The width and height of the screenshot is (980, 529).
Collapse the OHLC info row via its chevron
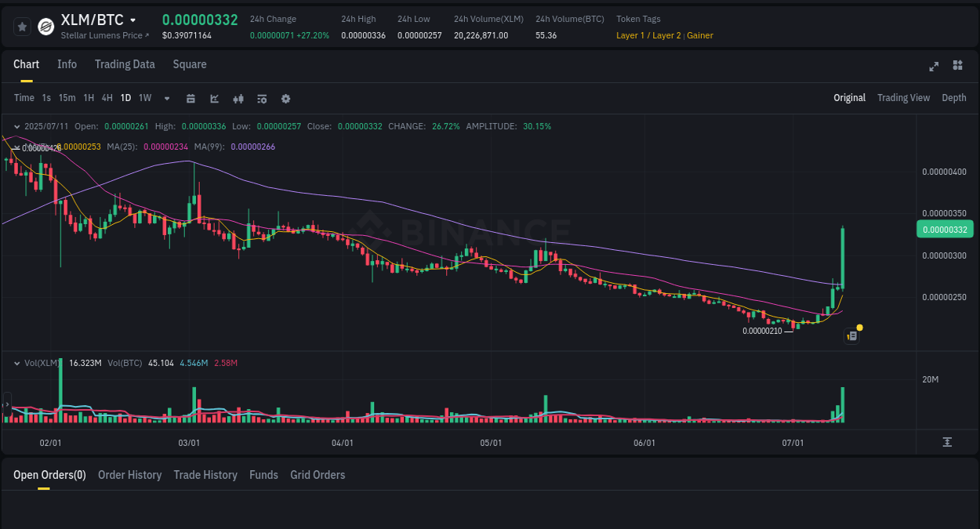[16, 126]
